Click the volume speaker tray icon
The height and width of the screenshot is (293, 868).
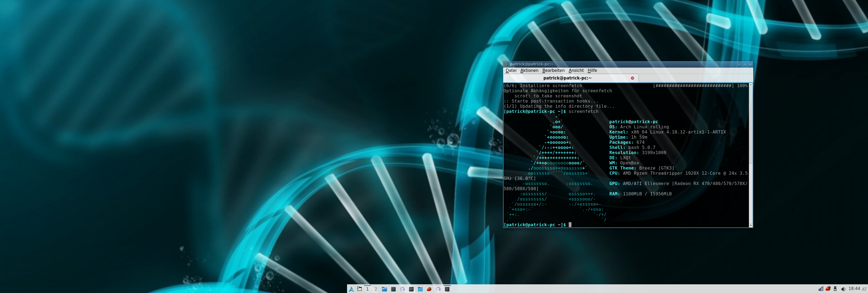pyautogui.click(x=843, y=289)
